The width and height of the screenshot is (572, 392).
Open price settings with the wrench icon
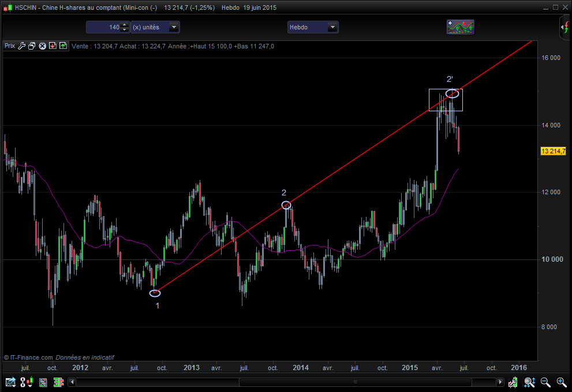pos(21,46)
